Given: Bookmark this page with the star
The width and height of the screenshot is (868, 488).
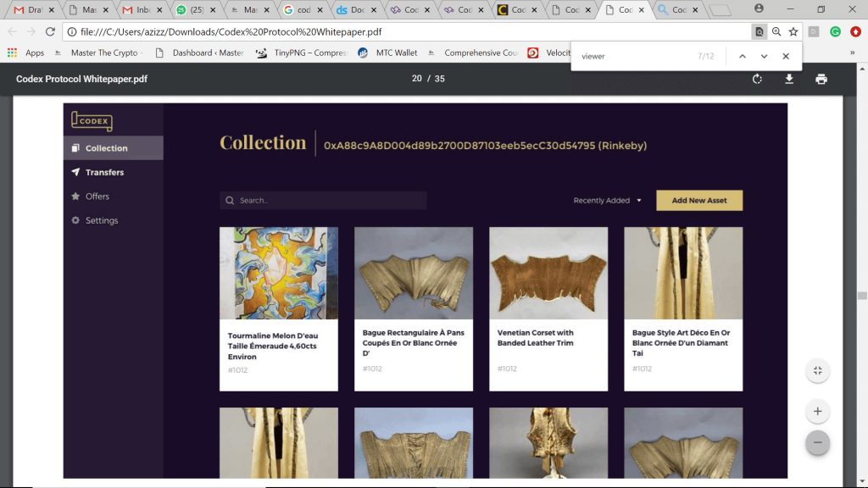Looking at the screenshot, I should (793, 32).
